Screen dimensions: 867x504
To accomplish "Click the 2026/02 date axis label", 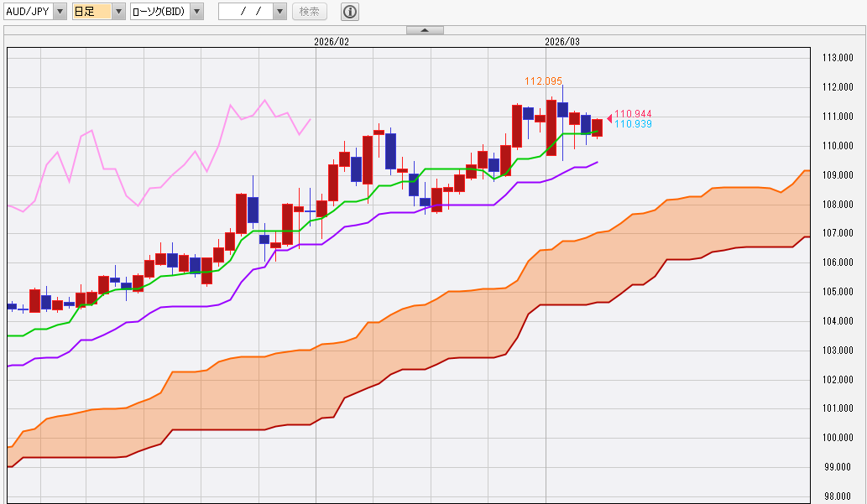I will click(x=332, y=41).
